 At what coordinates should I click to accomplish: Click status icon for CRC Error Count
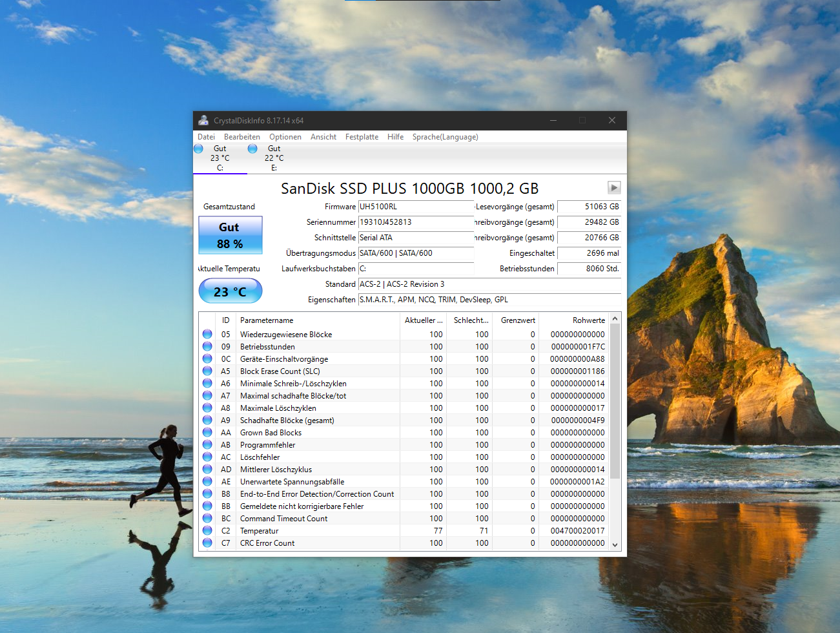tap(207, 543)
